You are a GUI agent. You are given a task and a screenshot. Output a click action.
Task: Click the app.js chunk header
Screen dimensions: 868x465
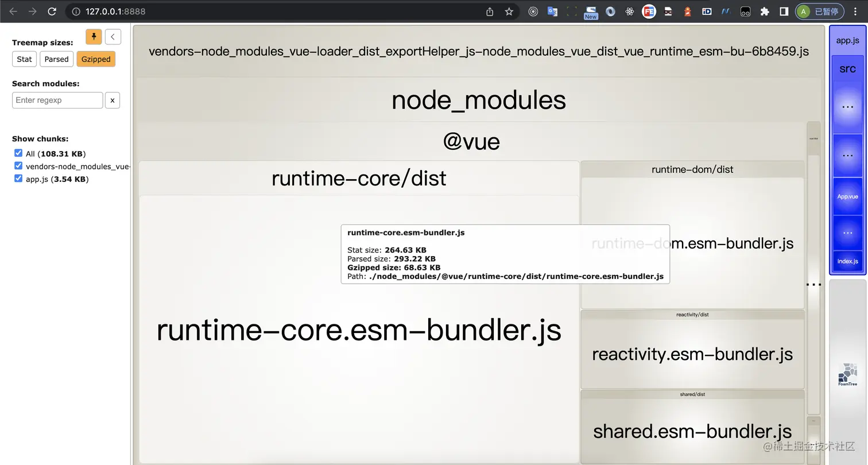click(x=848, y=40)
